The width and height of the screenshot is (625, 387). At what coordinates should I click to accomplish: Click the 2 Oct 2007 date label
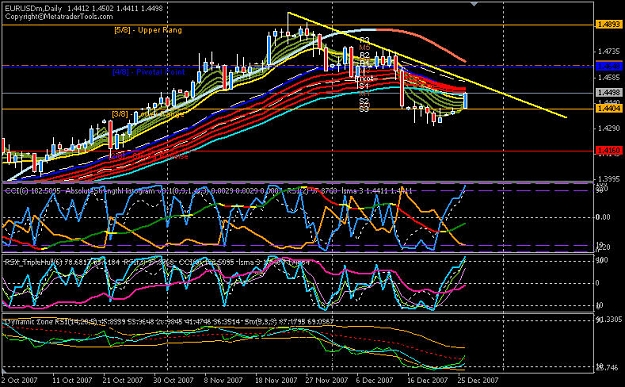tap(20, 380)
